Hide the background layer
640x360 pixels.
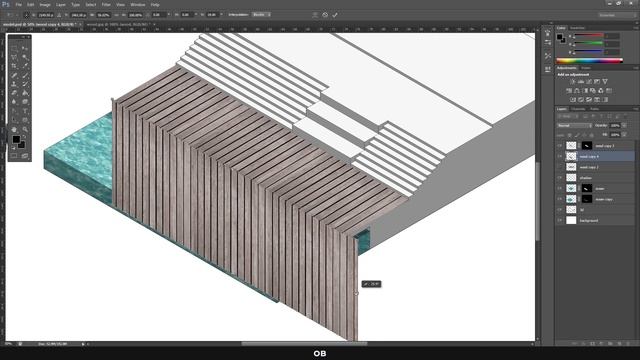click(560, 220)
